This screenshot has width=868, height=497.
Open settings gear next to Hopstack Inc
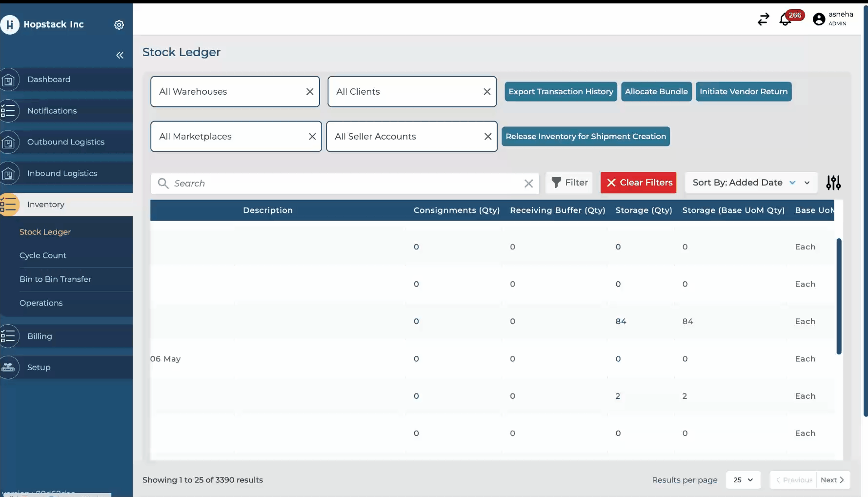[119, 25]
